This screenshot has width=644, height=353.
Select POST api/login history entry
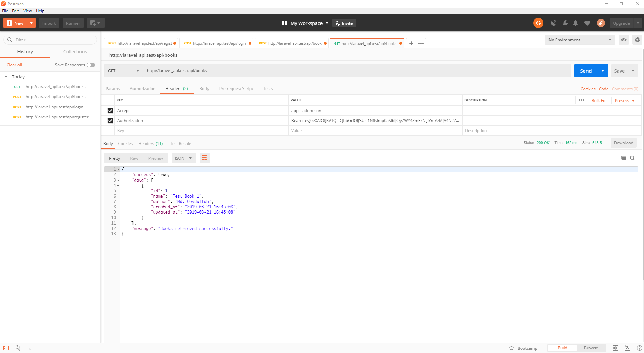50,107
